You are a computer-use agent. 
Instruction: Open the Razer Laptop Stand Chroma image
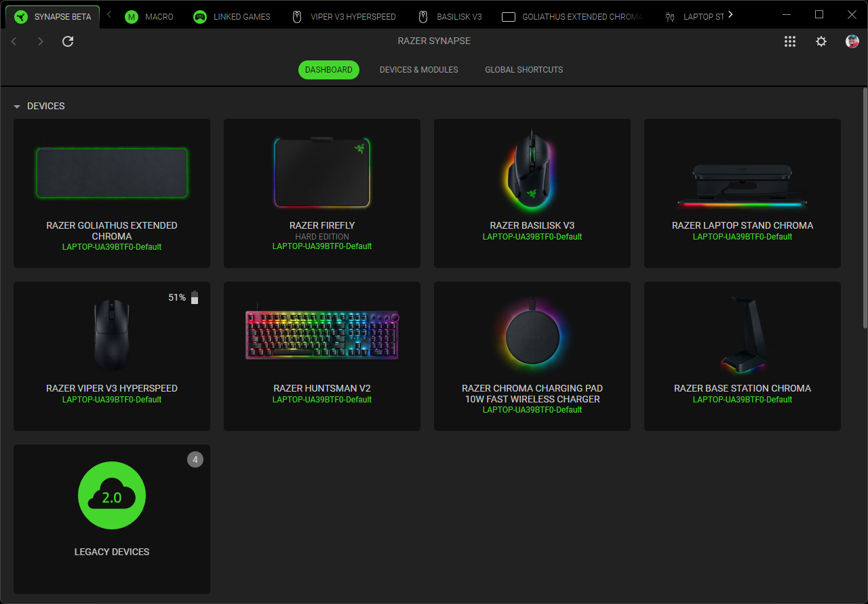[x=743, y=185]
